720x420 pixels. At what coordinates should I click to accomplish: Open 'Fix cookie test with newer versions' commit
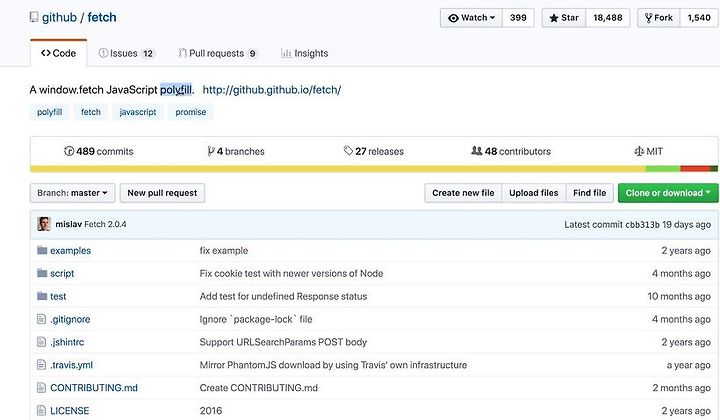291,274
